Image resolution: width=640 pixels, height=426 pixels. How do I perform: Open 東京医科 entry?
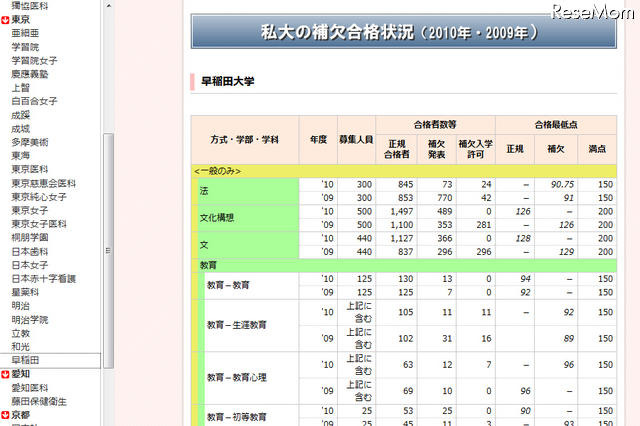click(30, 169)
